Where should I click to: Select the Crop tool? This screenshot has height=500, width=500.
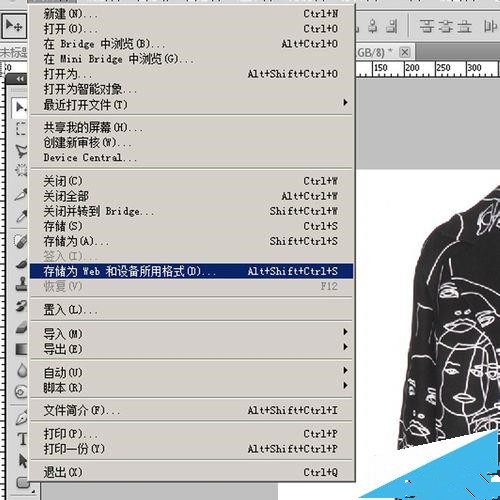point(21,194)
